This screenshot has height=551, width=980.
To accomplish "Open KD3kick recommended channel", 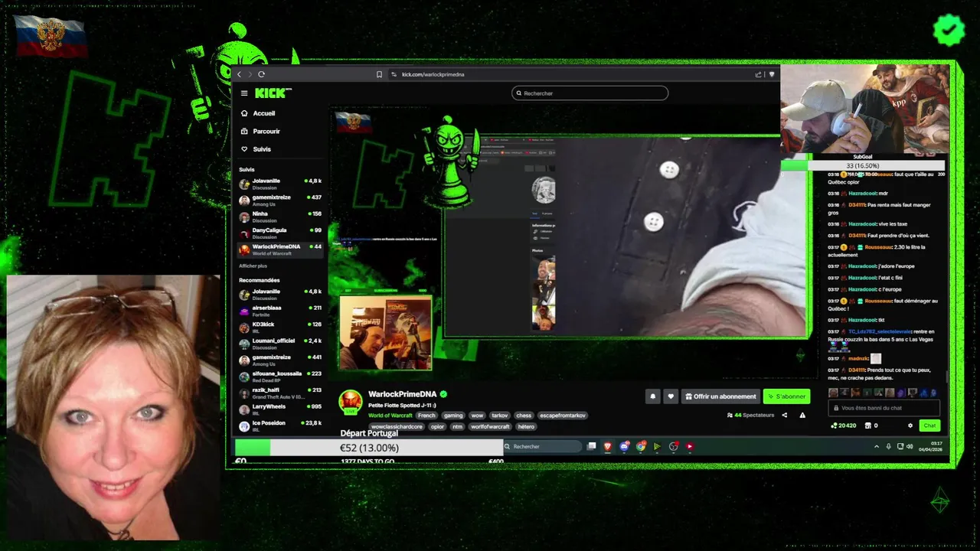I will pos(280,327).
